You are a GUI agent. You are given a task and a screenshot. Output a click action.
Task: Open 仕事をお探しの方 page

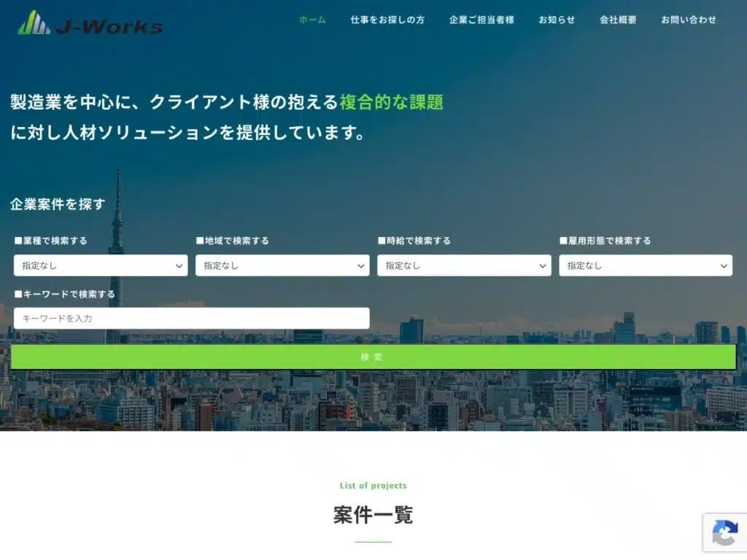tap(387, 20)
